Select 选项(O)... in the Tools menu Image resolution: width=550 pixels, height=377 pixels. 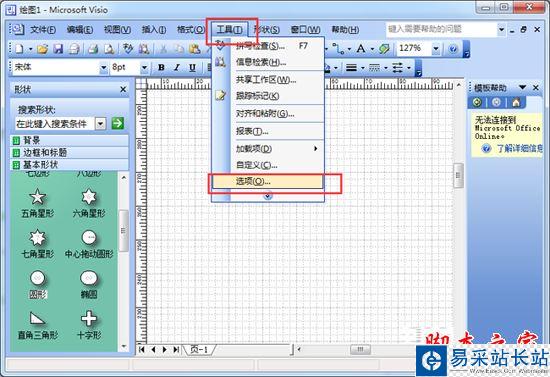tap(268, 181)
